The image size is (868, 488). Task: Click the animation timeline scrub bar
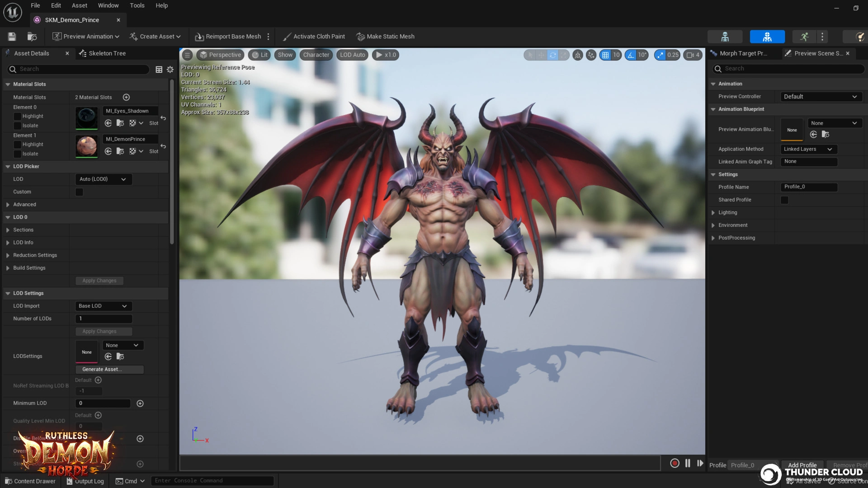[420, 463]
